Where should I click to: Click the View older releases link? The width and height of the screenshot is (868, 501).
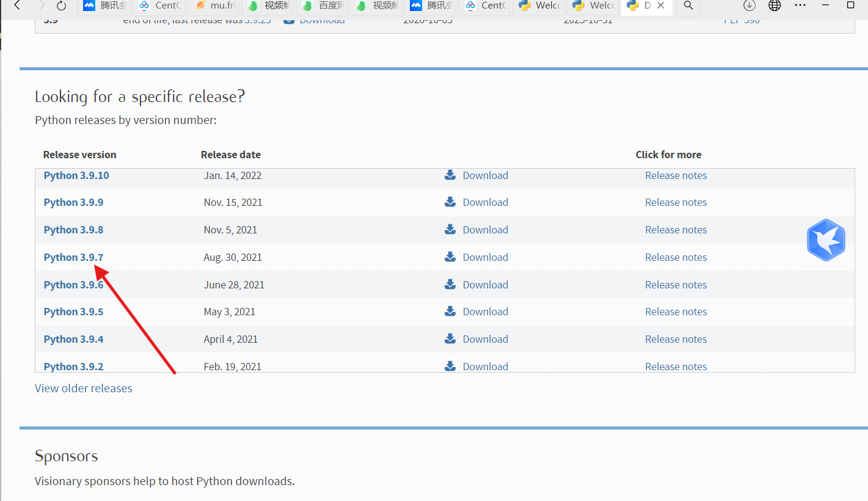click(84, 388)
